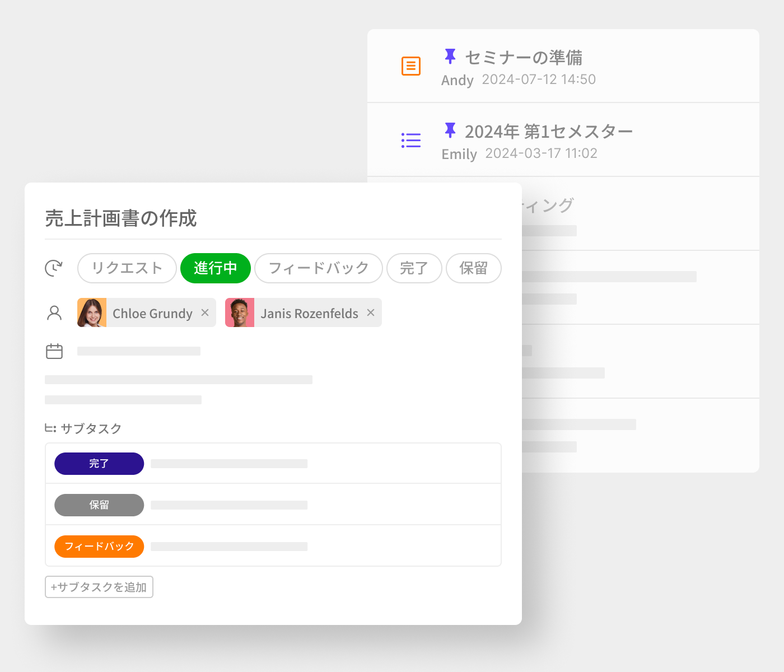Set status to リクエスト
Viewport: 784px width, 672px height.
pyautogui.click(x=127, y=268)
